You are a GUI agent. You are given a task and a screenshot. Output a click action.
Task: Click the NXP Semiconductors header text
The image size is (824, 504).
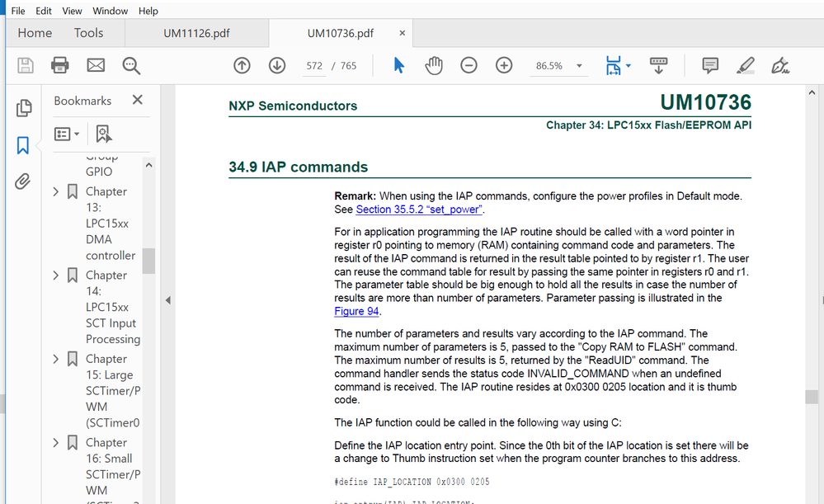coord(293,106)
